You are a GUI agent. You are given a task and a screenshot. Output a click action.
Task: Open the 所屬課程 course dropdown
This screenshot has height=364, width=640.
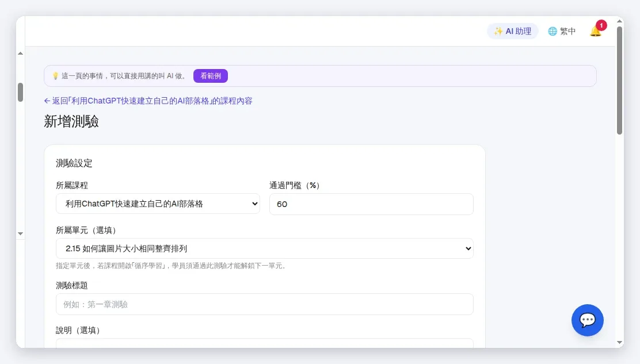(158, 204)
